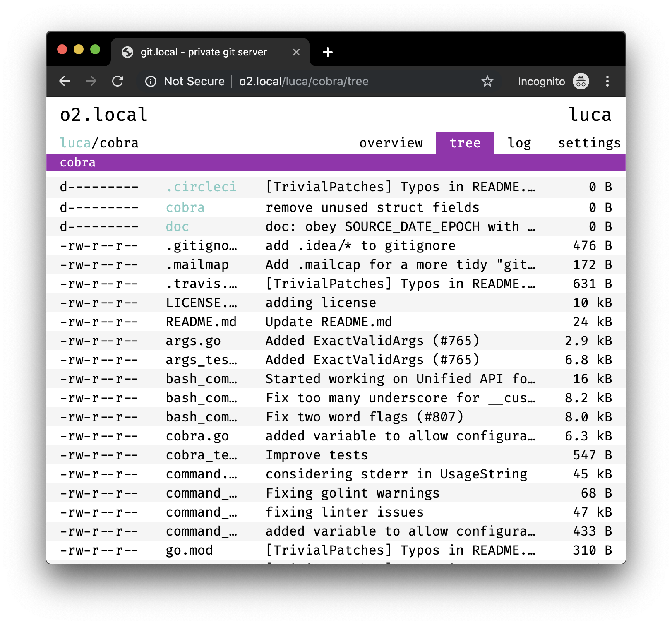
Task: Click 'Started working on Unified API fo…' message
Action: coord(400,379)
